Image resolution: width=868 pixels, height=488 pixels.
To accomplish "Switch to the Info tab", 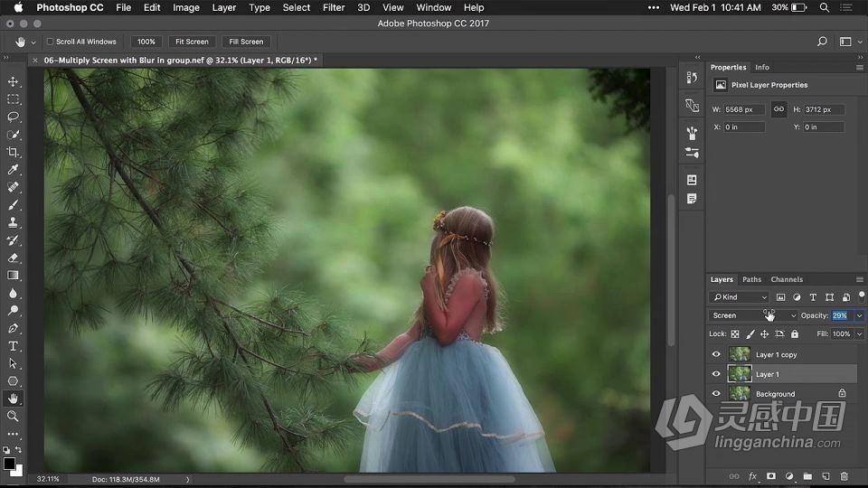I will (762, 68).
